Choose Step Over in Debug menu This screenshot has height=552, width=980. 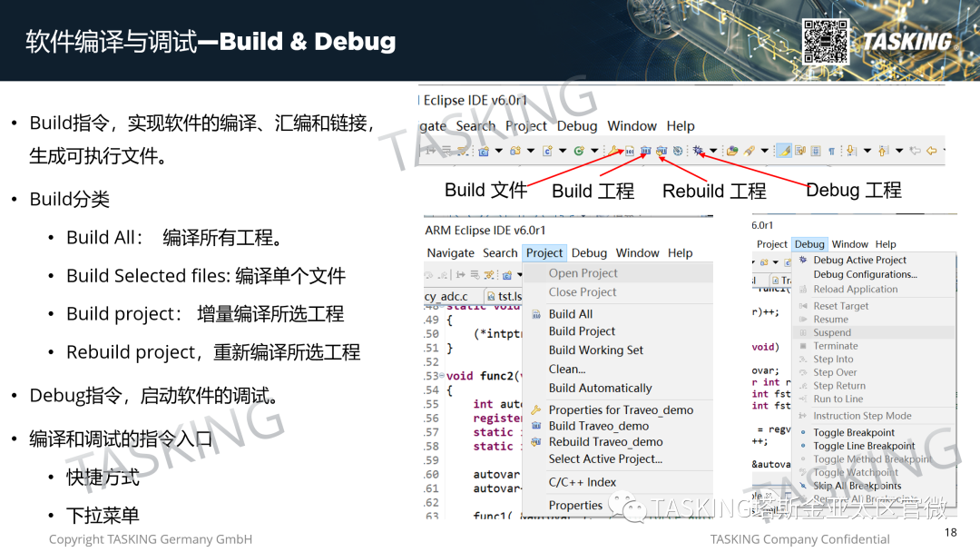(x=835, y=372)
